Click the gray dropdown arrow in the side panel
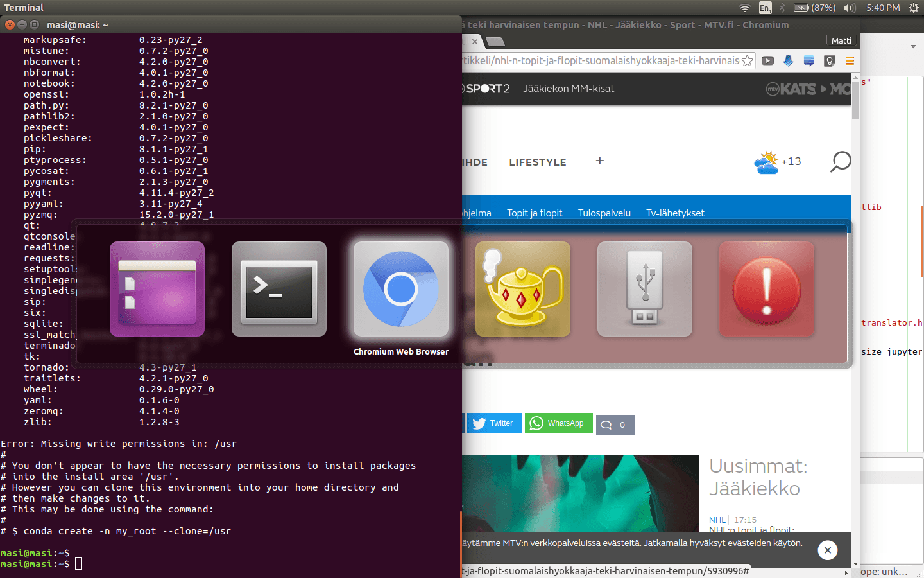Viewport: 924px width, 578px height. (x=914, y=46)
